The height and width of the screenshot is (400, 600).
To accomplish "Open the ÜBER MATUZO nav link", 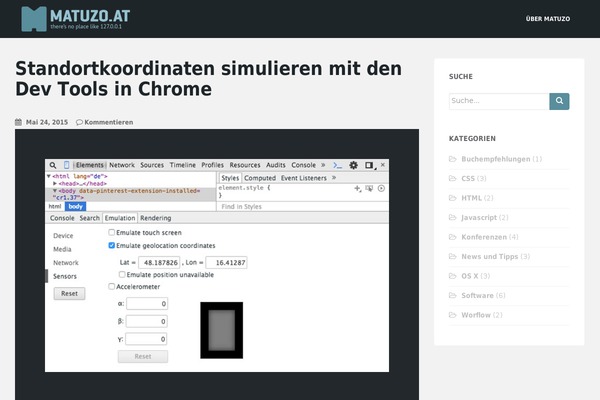I will click(x=548, y=19).
